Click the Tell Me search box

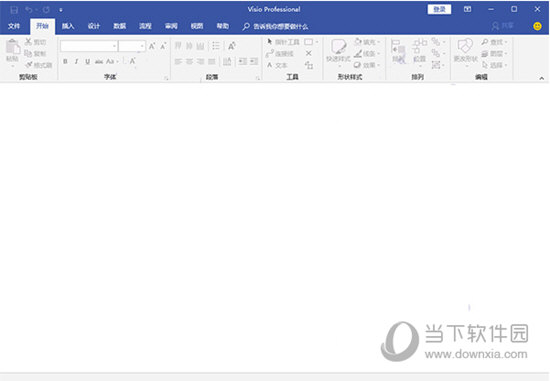[x=276, y=26]
